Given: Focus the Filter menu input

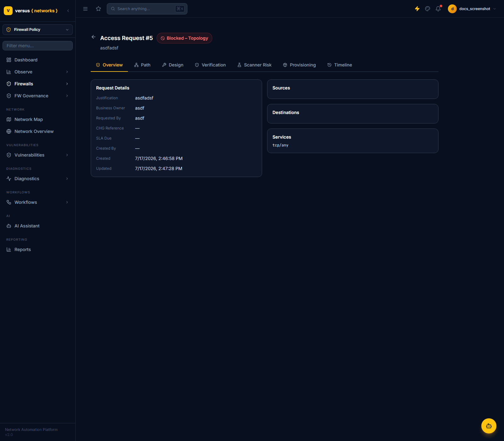Looking at the screenshot, I should [37, 46].
